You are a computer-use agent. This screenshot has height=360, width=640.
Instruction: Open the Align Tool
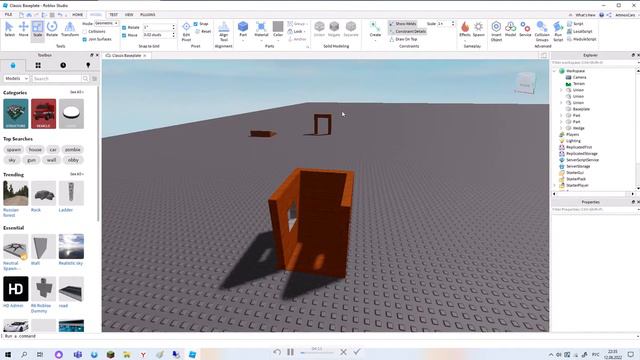[x=224, y=31]
